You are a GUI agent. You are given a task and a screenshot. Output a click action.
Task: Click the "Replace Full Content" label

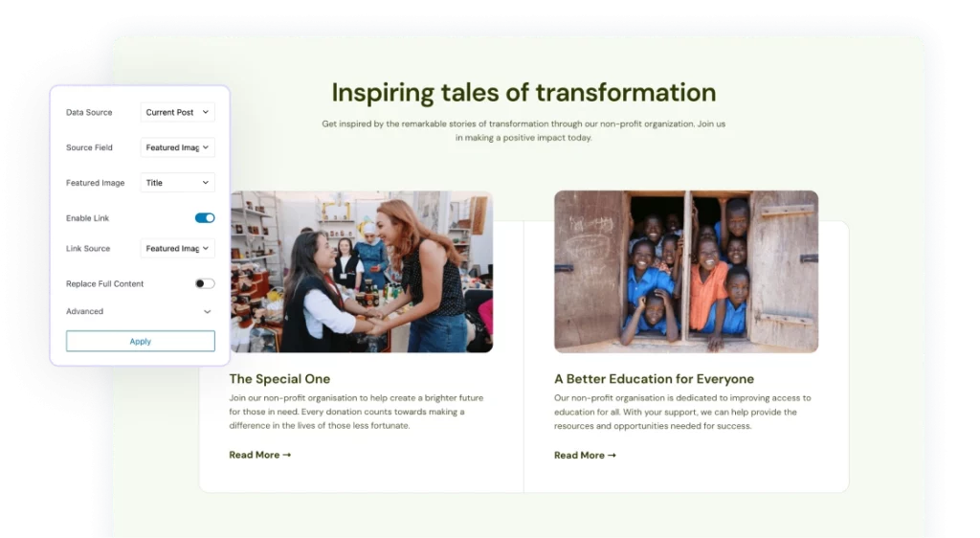pyautogui.click(x=105, y=283)
